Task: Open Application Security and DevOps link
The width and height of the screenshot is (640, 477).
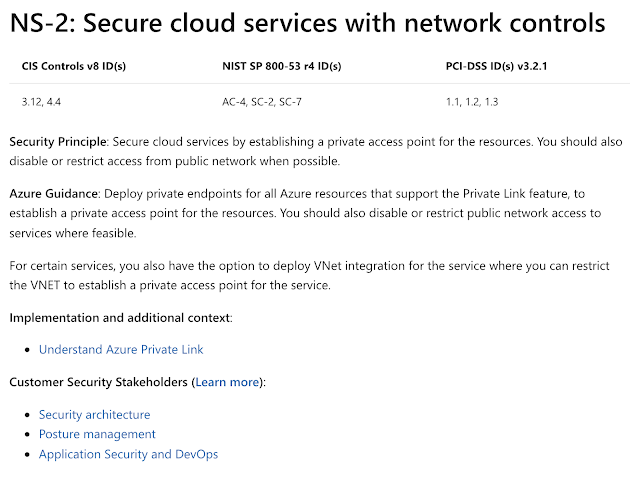Action: [x=128, y=454]
